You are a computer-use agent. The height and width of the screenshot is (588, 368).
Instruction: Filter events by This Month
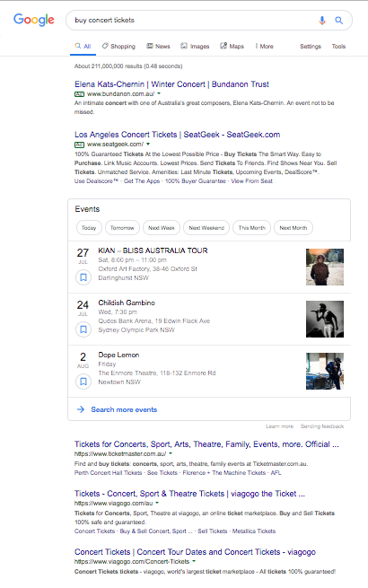251,228
